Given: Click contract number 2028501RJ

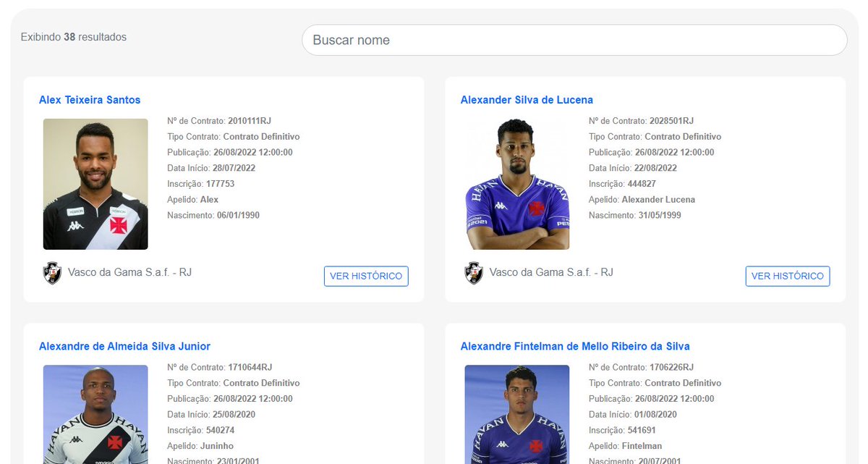Looking at the screenshot, I should pos(671,121).
